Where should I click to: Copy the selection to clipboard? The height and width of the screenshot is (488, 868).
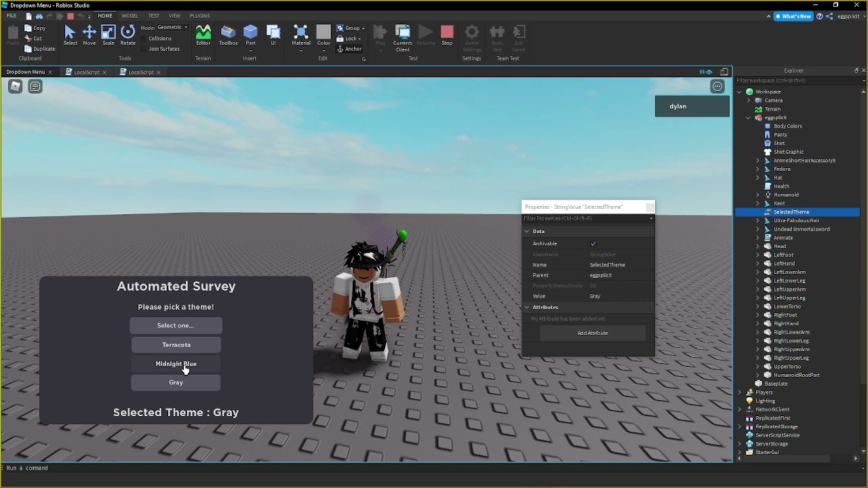point(35,28)
